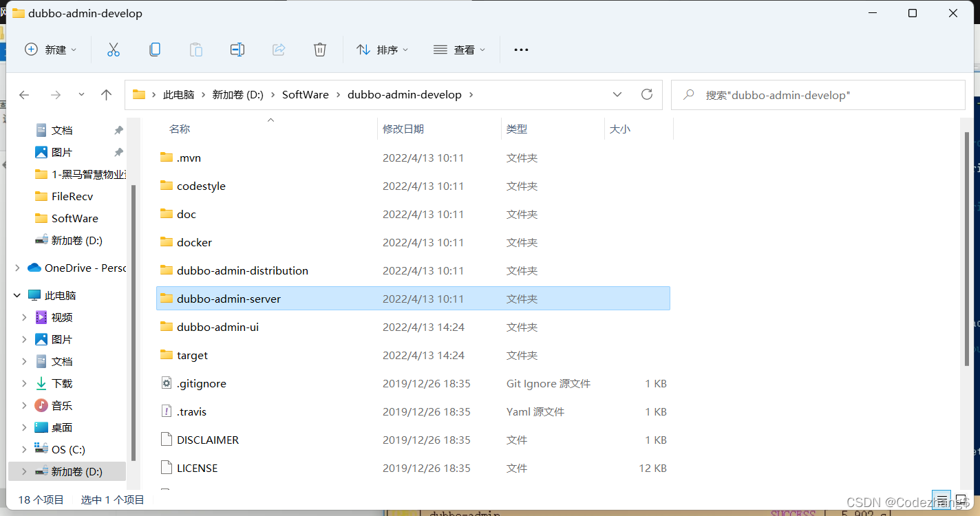The width and height of the screenshot is (980, 516).
Task: Click the Copy icon in toolbar
Action: (x=155, y=50)
